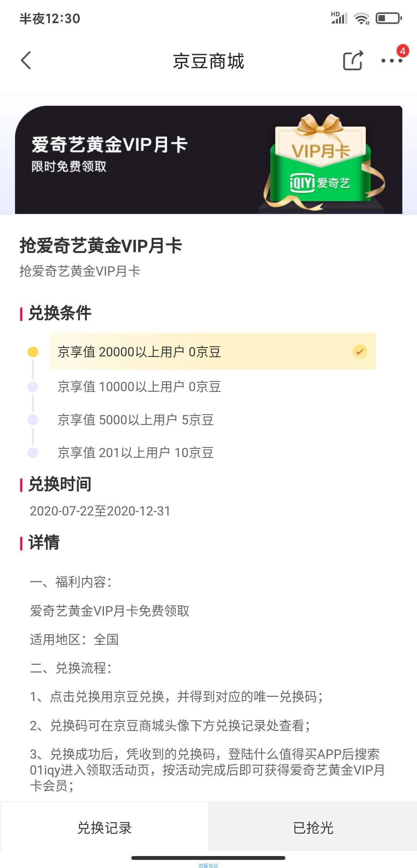This screenshot has width=417, height=868.
Task: Tap the 京豆商城 page title
Action: click(x=208, y=61)
